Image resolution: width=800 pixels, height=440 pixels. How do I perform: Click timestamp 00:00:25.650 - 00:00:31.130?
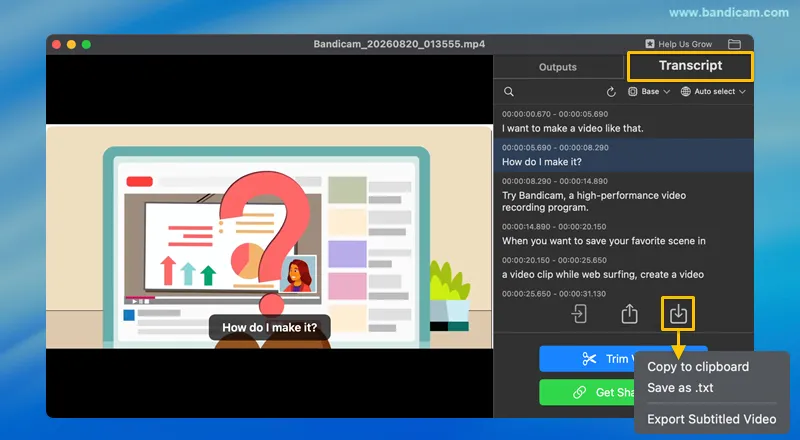coord(554,294)
